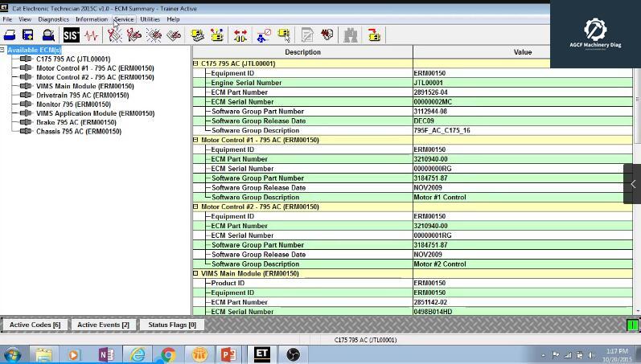Collapse the Motor Control #1 table group
Image resolution: width=641 pixels, height=364 pixels.
[195, 140]
